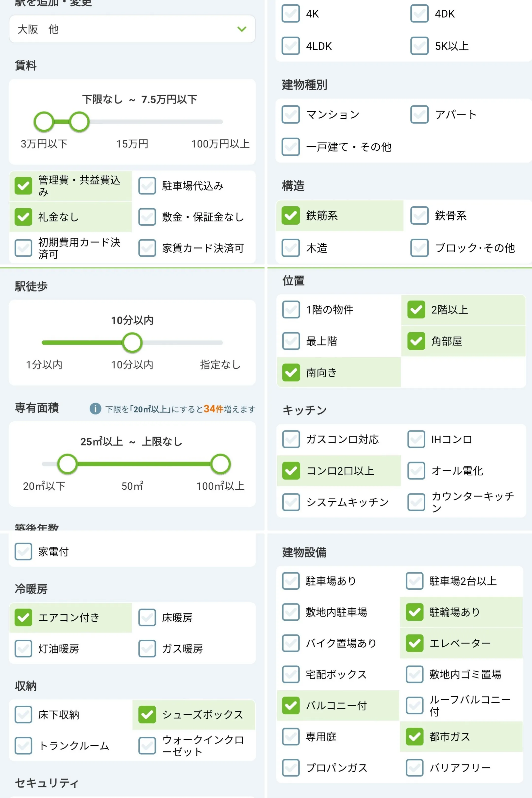Enable the IHコンロ checkbox
The image size is (532, 798).
[416, 439]
